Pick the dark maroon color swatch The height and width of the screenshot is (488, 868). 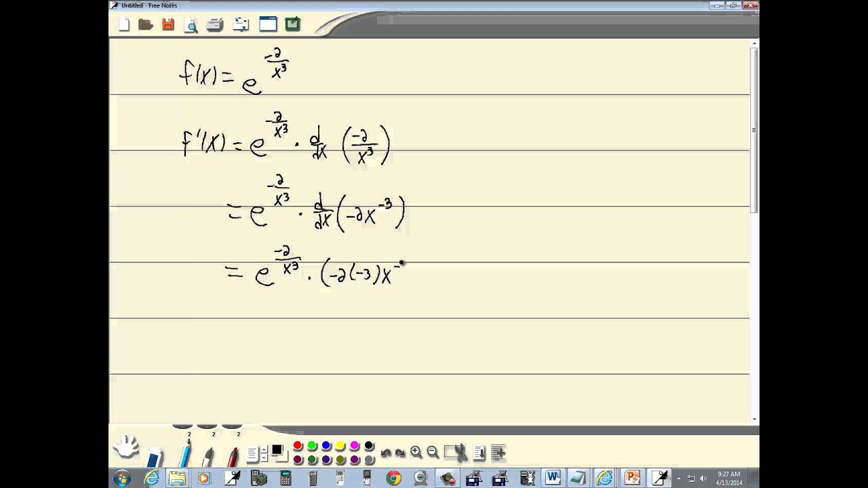tap(298, 460)
